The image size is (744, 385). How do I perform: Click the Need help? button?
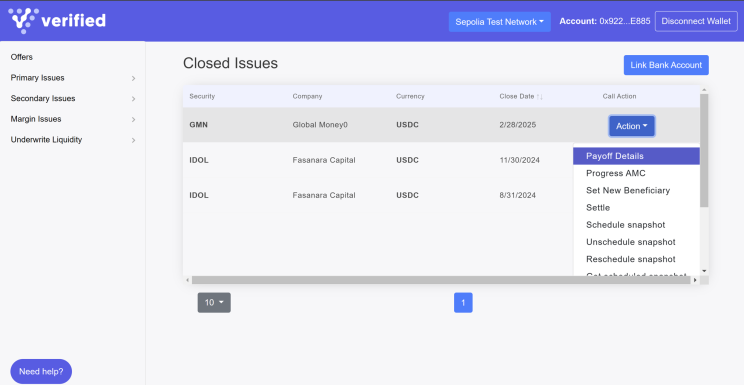[x=41, y=371]
